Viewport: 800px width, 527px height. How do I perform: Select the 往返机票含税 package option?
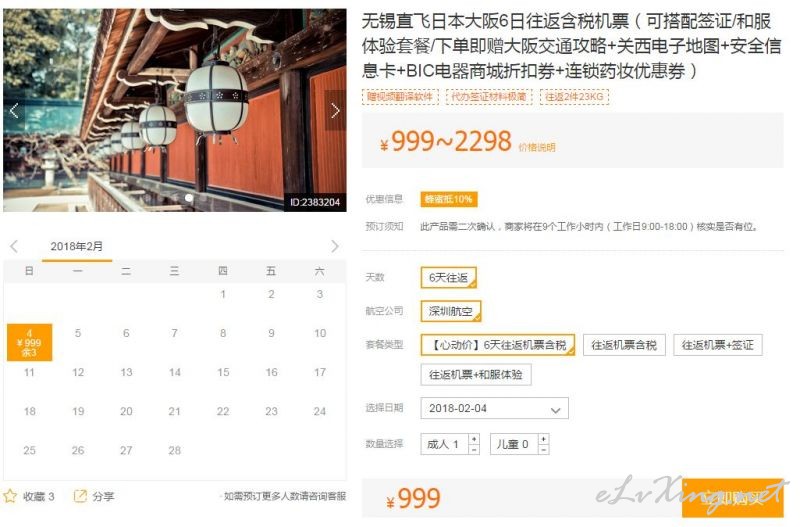(x=624, y=345)
